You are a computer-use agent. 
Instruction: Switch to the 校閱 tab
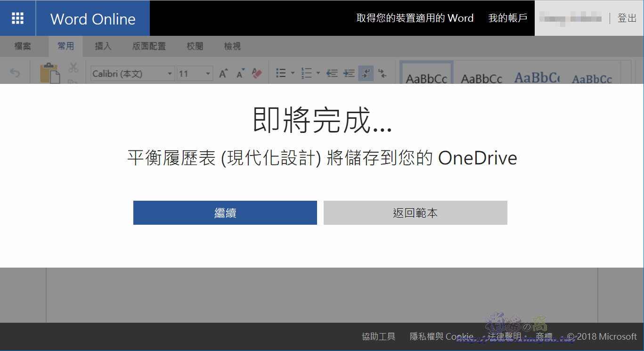195,46
